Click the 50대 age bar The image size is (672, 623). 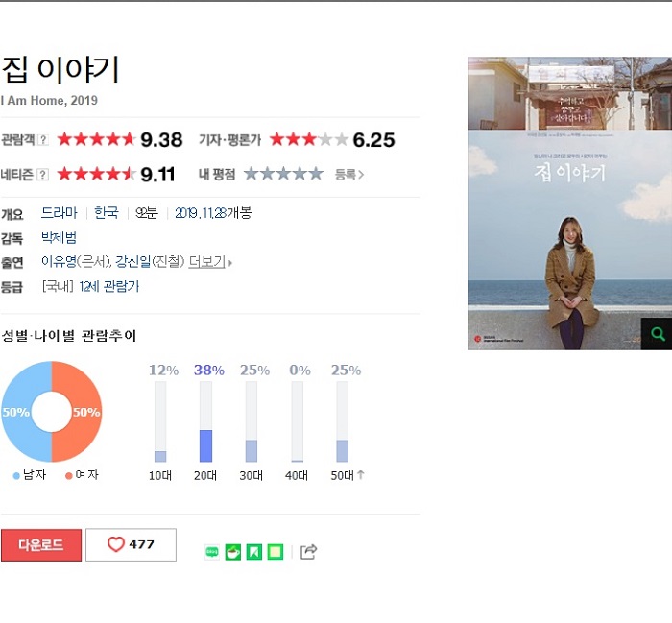coord(342,422)
